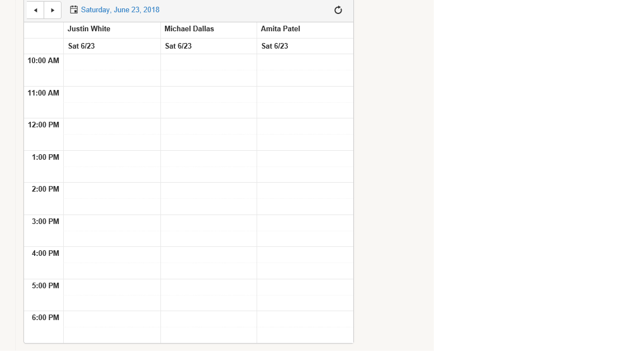Refresh the scheduler view

(338, 10)
